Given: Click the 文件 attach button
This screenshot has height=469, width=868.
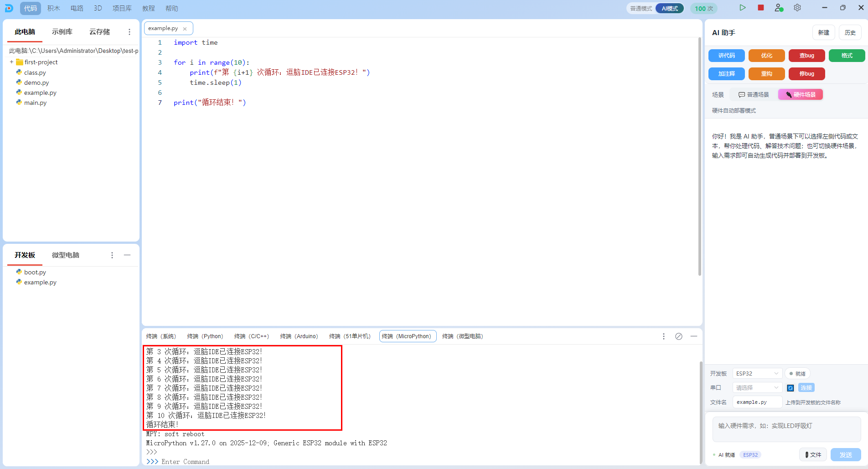Looking at the screenshot, I should [813, 455].
